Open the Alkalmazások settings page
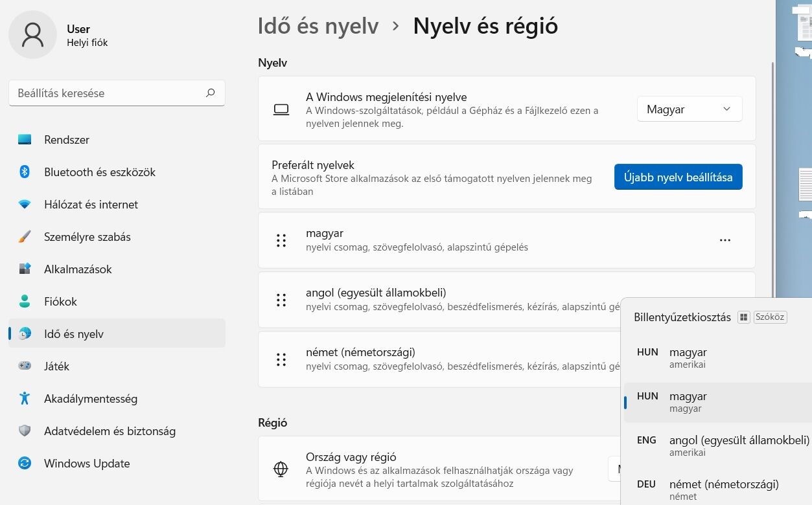The image size is (812, 505). [78, 269]
